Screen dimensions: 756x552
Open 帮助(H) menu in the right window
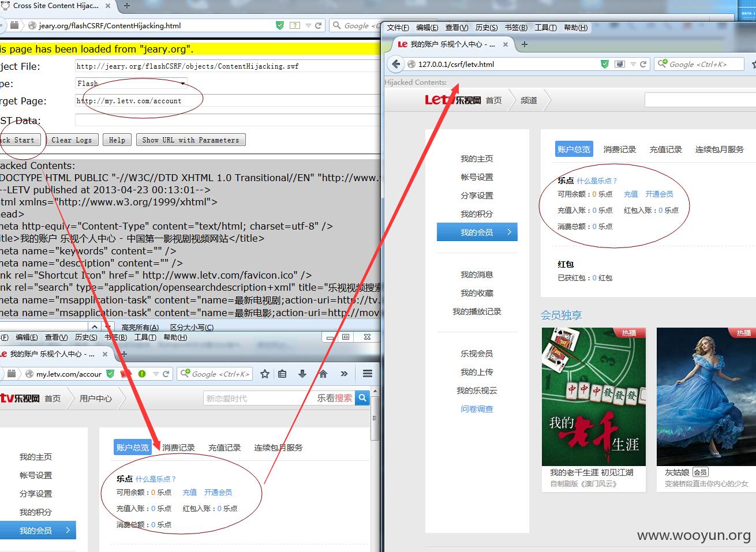point(575,28)
